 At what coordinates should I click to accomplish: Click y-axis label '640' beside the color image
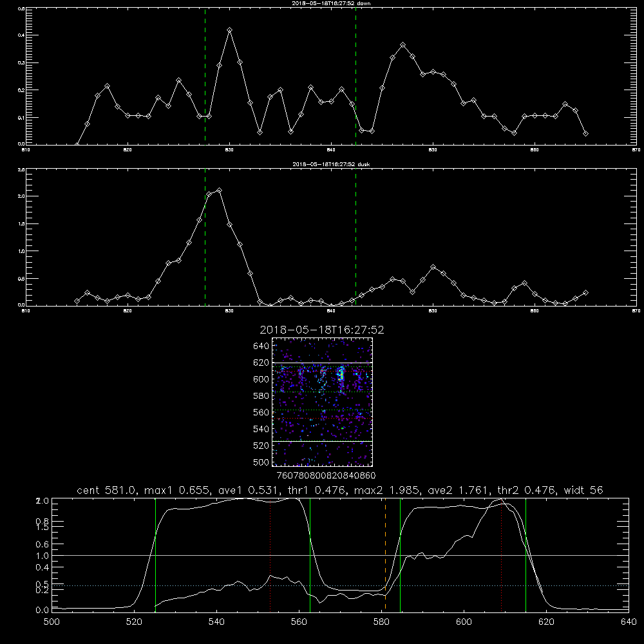(261, 346)
